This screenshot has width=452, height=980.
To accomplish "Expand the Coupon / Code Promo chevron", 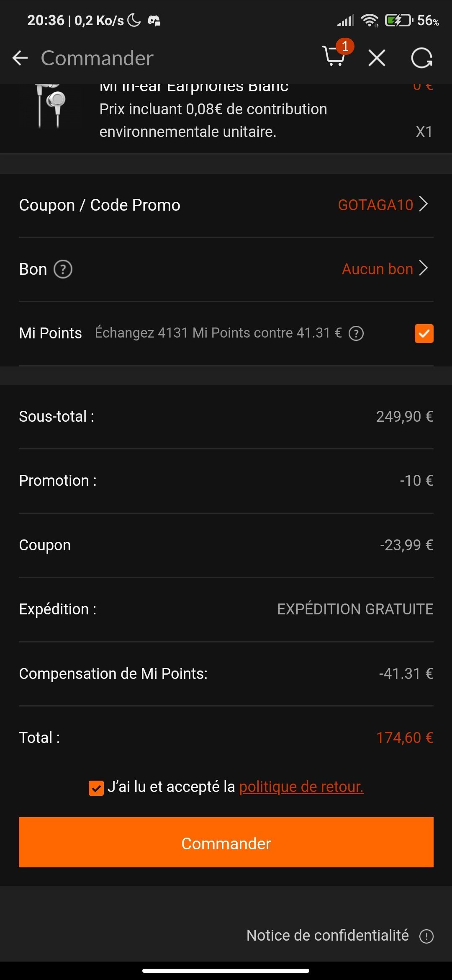I will (424, 204).
